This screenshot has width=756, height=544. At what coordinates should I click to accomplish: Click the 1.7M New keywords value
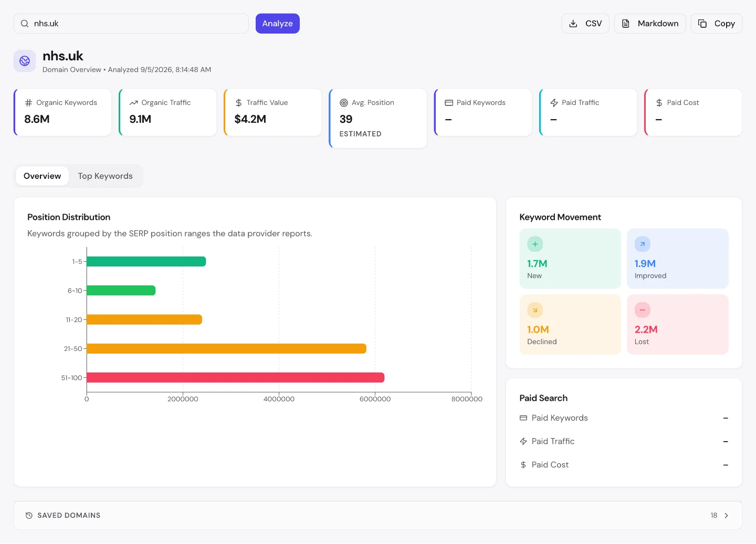coord(537,264)
